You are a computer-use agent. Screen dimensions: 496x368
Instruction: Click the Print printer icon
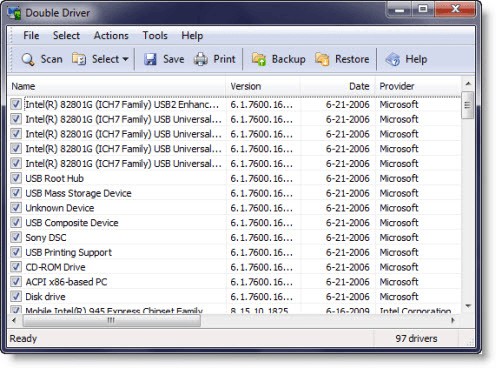pyautogui.click(x=201, y=59)
